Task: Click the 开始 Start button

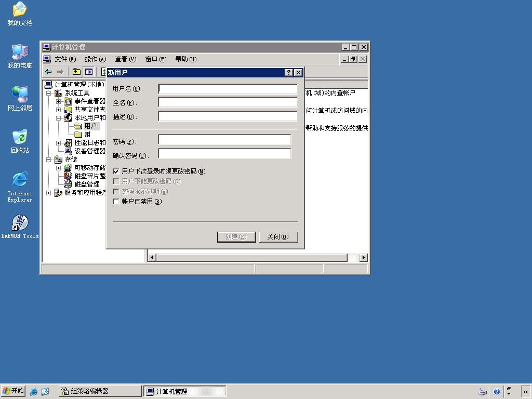Action: [x=13, y=391]
